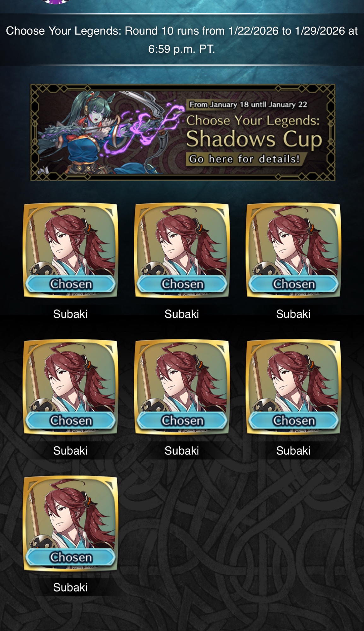This screenshot has height=631, width=364.
Task: Click the Subaki name under seventh portrait
Action: click(70, 587)
